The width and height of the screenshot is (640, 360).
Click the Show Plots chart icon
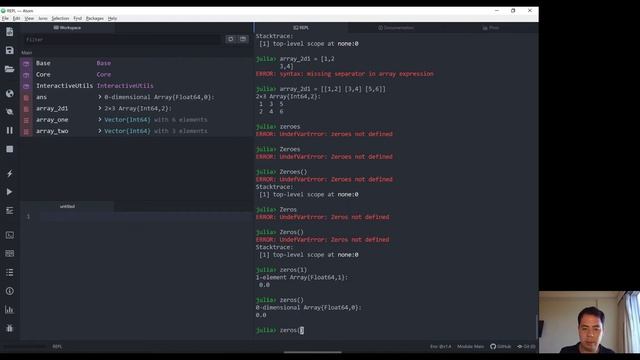(9, 309)
